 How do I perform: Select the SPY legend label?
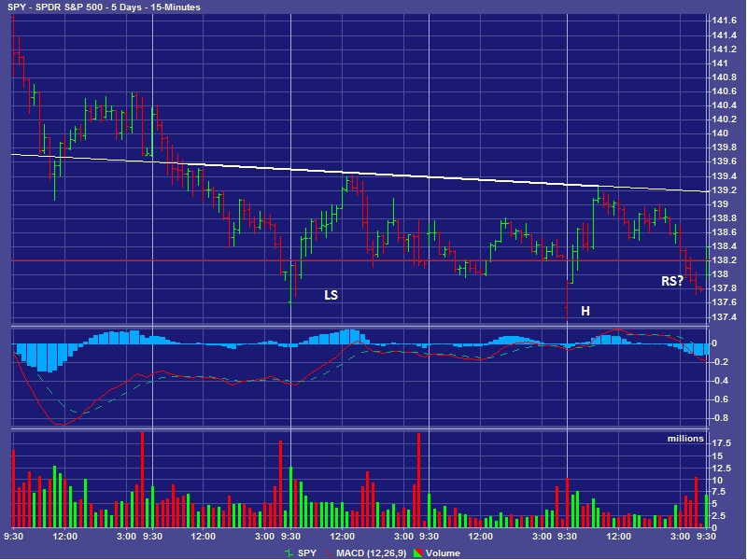(x=307, y=553)
